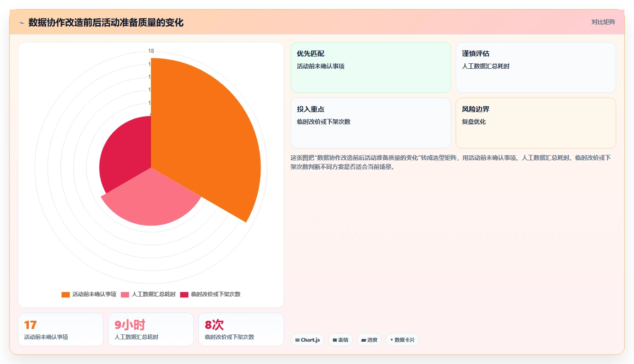Click the orange polar chart segment
Screen dimensions: 634x364
[205, 141]
